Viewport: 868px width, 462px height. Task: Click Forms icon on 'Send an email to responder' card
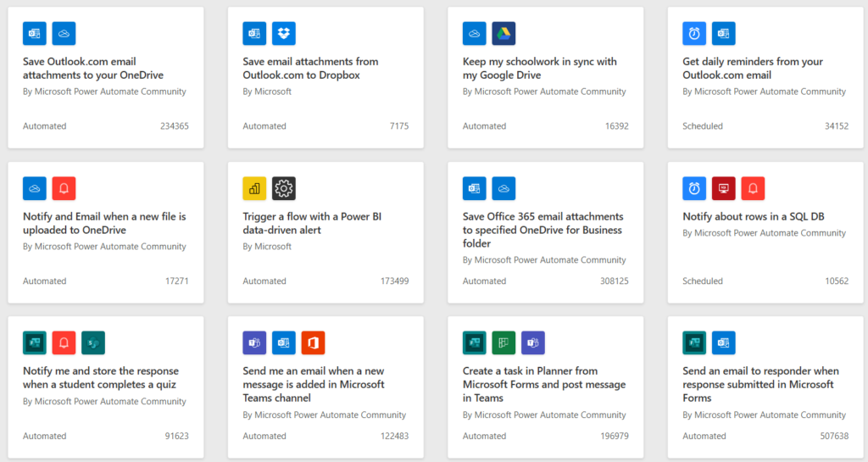pos(693,342)
